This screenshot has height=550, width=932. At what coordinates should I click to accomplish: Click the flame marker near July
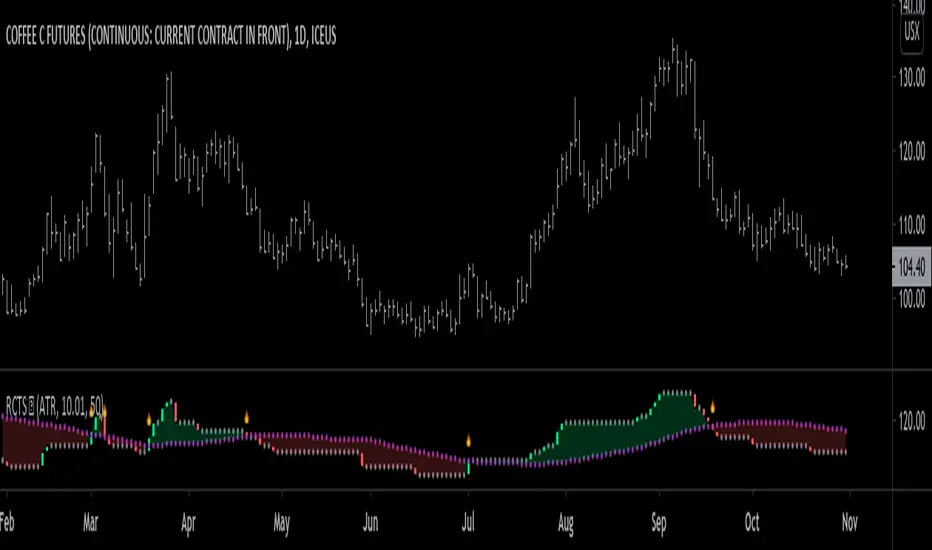(468, 439)
